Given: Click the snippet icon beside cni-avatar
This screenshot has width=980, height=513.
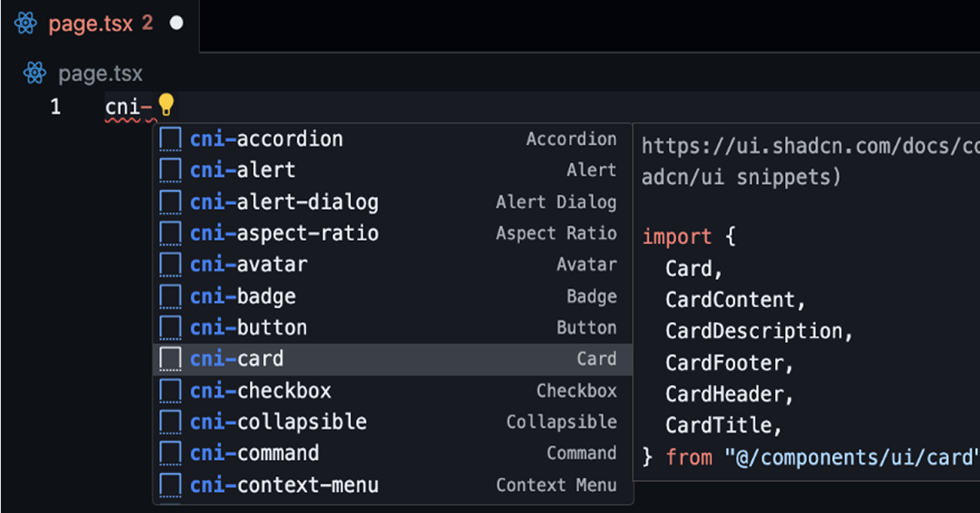Looking at the screenshot, I should pyautogui.click(x=170, y=265).
